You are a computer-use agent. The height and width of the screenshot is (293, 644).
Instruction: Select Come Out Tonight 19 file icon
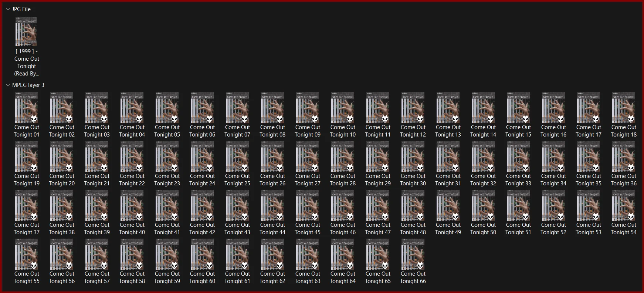coord(27,156)
